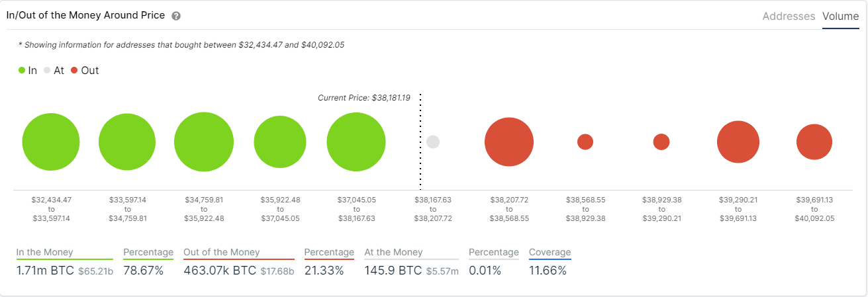
Task: Click the help question mark icon
Action: pyautogui.click(x=176, y=16)
